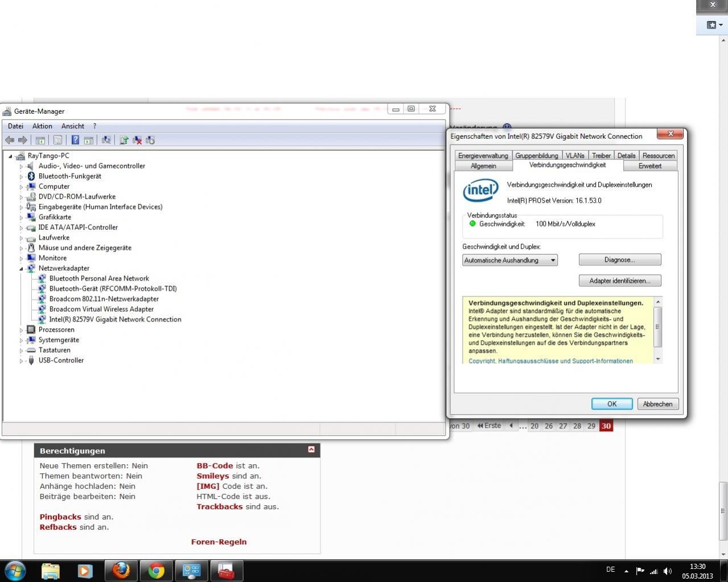
Task: Click the help text scrollbar thumb
Action: [658, 327]
